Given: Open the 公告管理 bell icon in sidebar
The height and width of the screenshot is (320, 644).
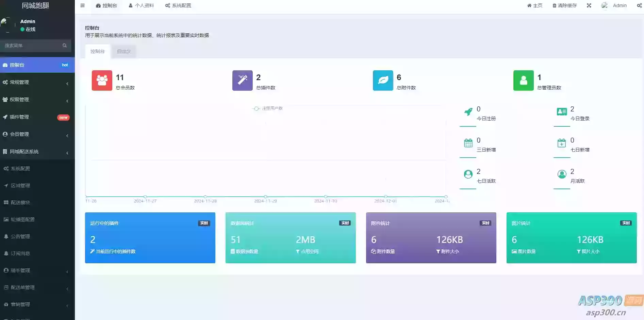Looking at the screenshot, I should click(20, 236).
